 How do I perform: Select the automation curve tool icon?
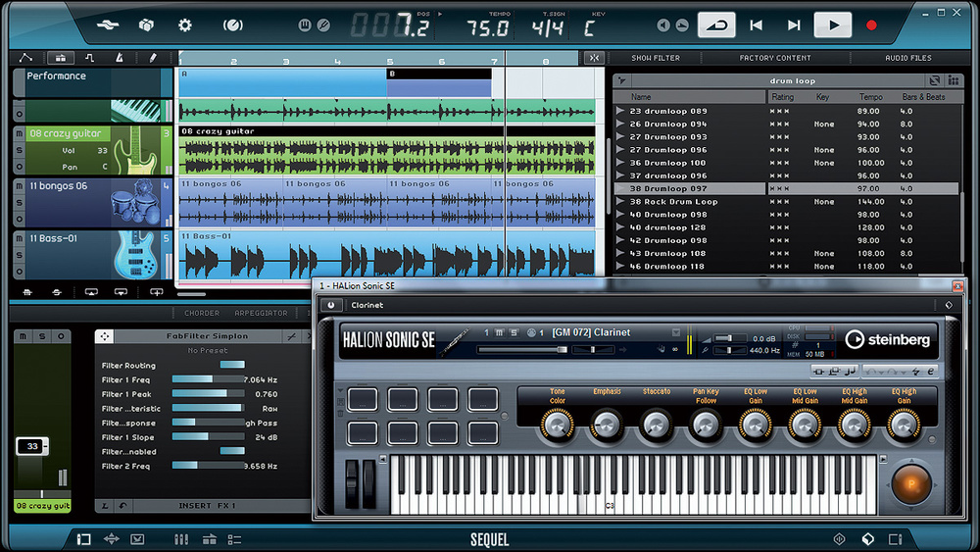pos(25,58)
